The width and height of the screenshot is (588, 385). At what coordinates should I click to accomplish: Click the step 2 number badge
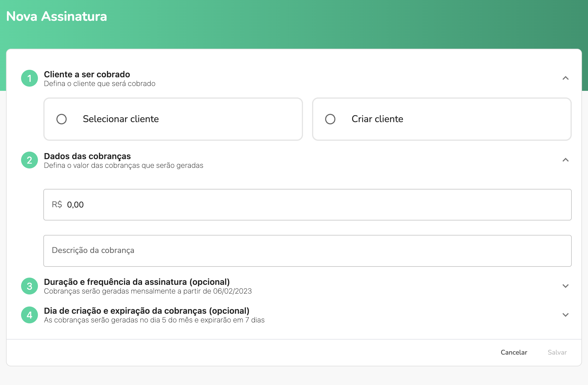coord(29,160)
